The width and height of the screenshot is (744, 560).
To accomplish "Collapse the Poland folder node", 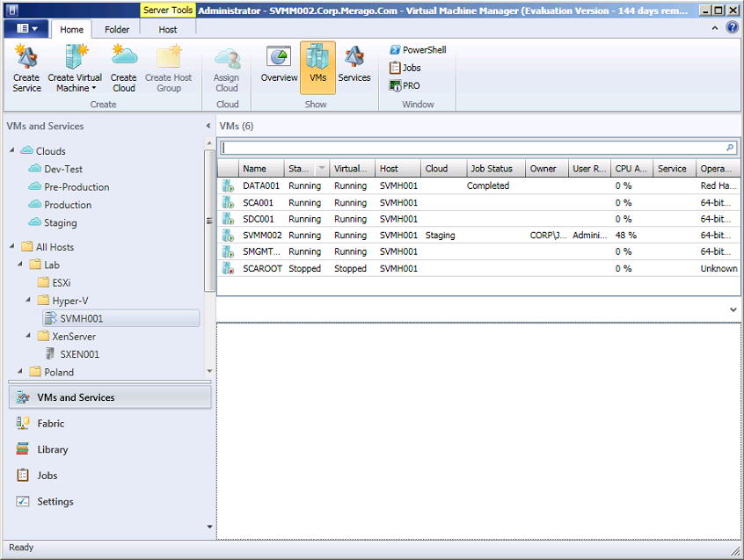I will pos(20,371).
